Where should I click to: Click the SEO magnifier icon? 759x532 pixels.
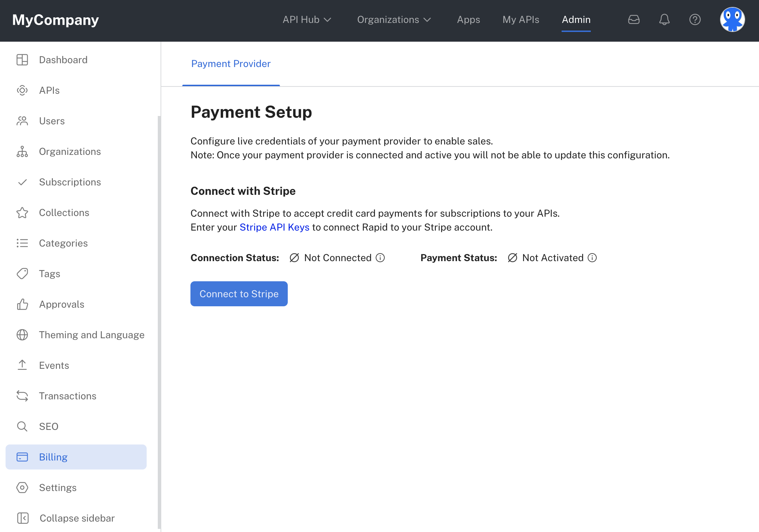(22, 426)
